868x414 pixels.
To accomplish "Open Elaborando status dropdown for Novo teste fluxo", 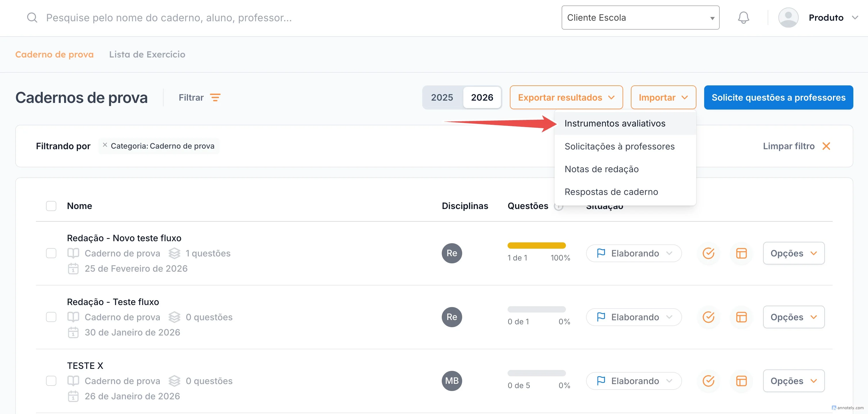I will [x=633, y=253].
